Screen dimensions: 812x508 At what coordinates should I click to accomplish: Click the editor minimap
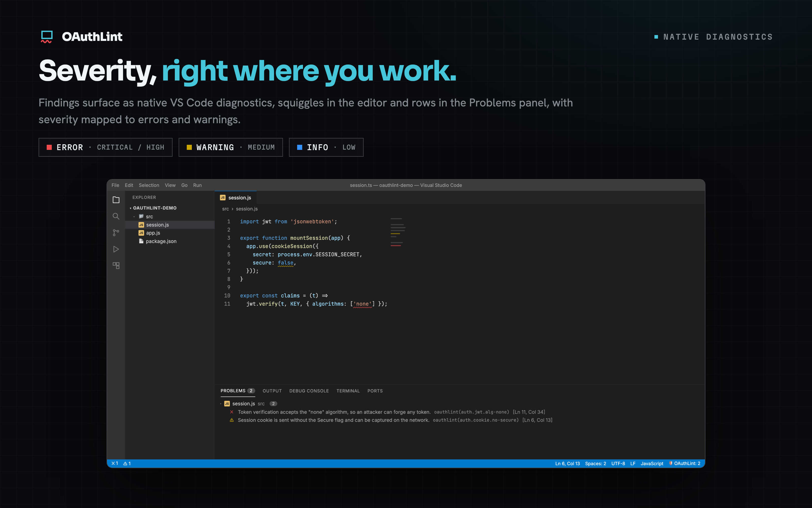398,232
